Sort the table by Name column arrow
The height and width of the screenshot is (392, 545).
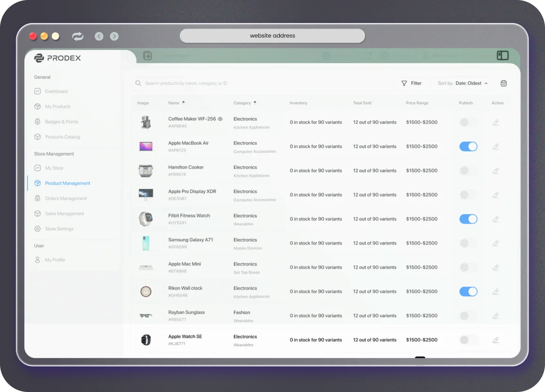point(183,102)
